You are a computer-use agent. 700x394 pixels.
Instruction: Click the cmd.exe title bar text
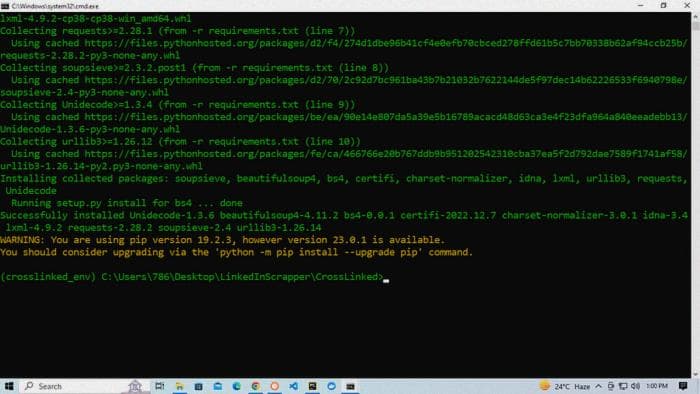click(55, 6)
